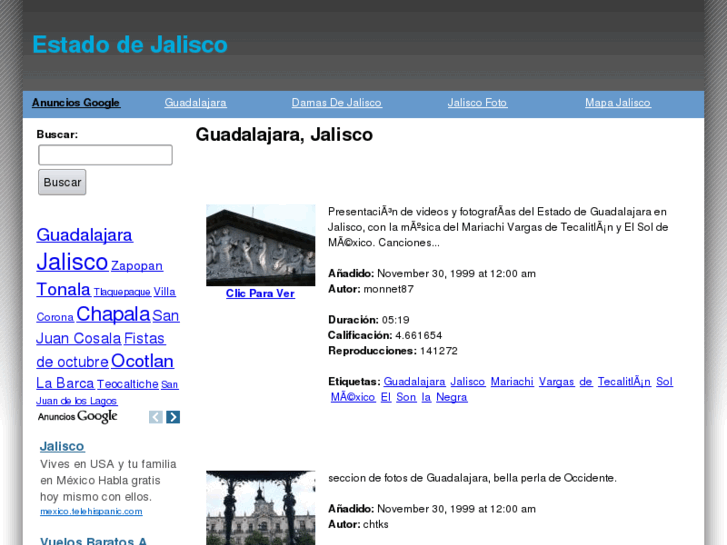
Task: Select Ocotlan tag in sidebar cloud
Action: coord(142,361)
